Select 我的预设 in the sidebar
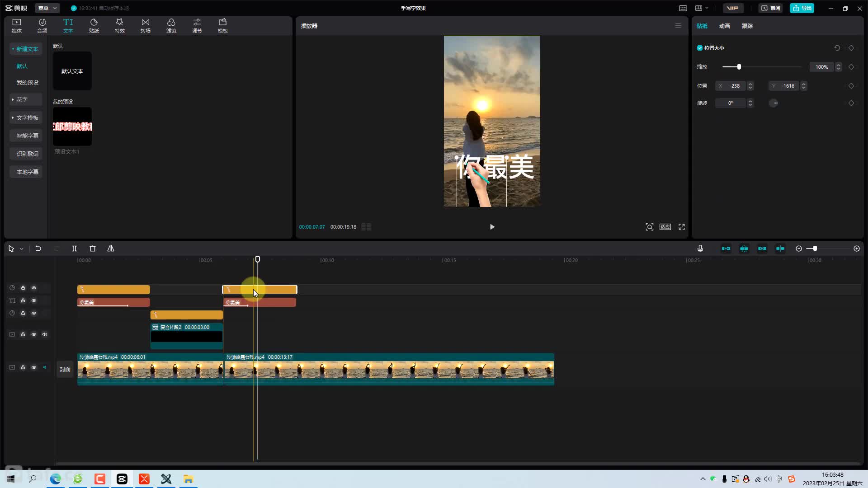 (28, 82)
